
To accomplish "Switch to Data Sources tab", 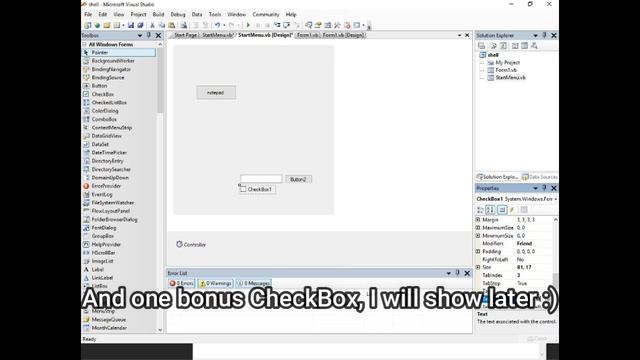I will pyautogui.click(x=540, y=177).
